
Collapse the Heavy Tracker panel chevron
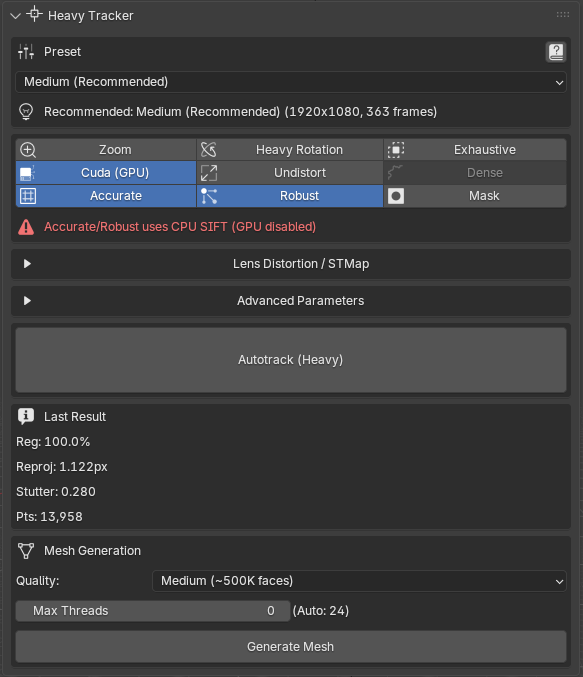click(x=16, y=16)
